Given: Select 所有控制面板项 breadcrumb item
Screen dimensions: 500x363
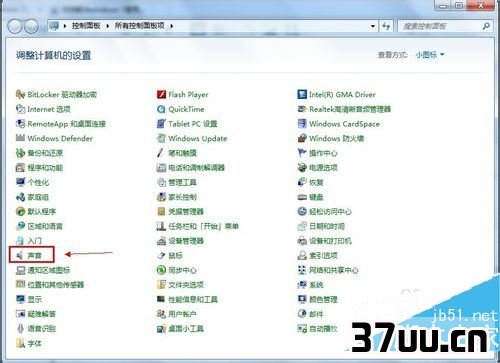Looking at the screenshot, I should click(140, 26).
